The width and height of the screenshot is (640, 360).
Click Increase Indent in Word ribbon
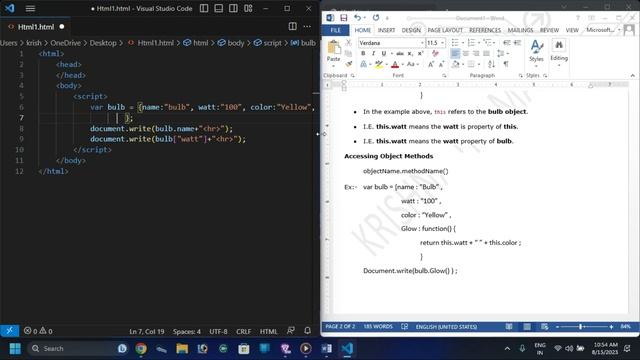tap(517, 43)
